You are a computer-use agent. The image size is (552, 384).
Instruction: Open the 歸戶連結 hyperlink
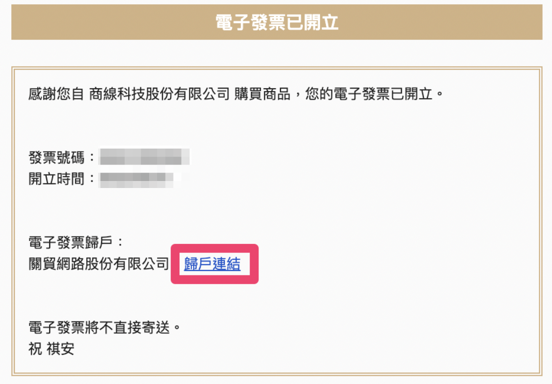[212, 264]
